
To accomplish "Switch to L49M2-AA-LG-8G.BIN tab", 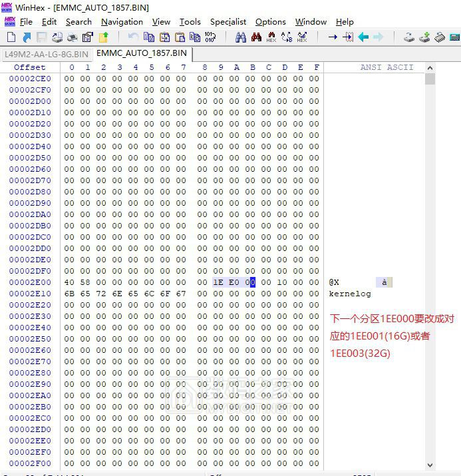I will (x=46, y=53).
